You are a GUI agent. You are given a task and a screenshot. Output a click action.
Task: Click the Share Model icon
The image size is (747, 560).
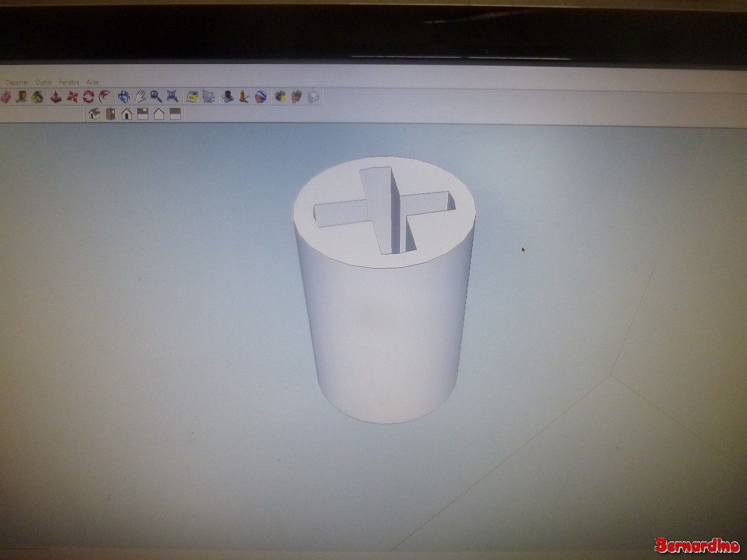[296, 97]
